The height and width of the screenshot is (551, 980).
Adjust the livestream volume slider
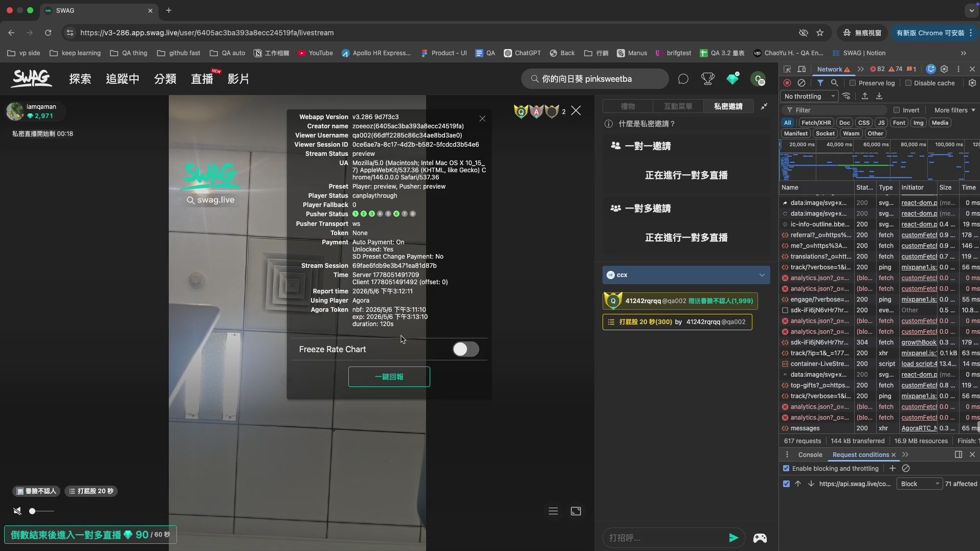coord(42,511)
